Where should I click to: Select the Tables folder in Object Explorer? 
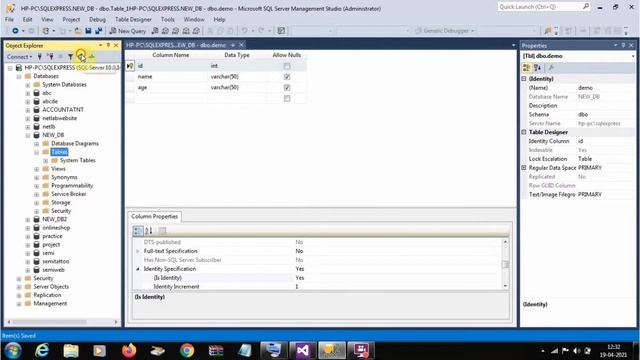tap(59, 152)
